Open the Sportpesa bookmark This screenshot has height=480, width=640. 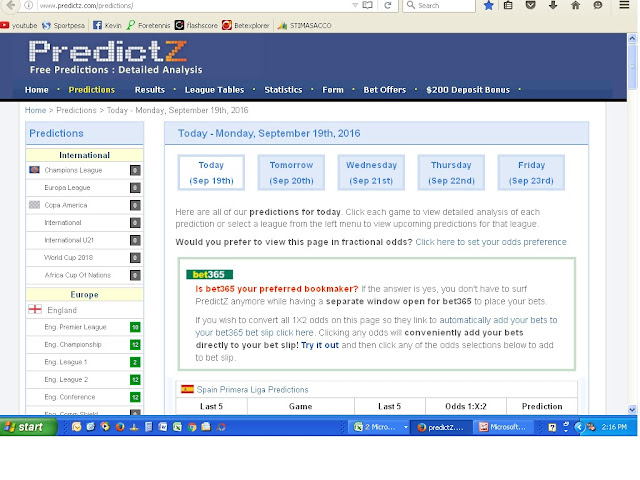(64, 25)
